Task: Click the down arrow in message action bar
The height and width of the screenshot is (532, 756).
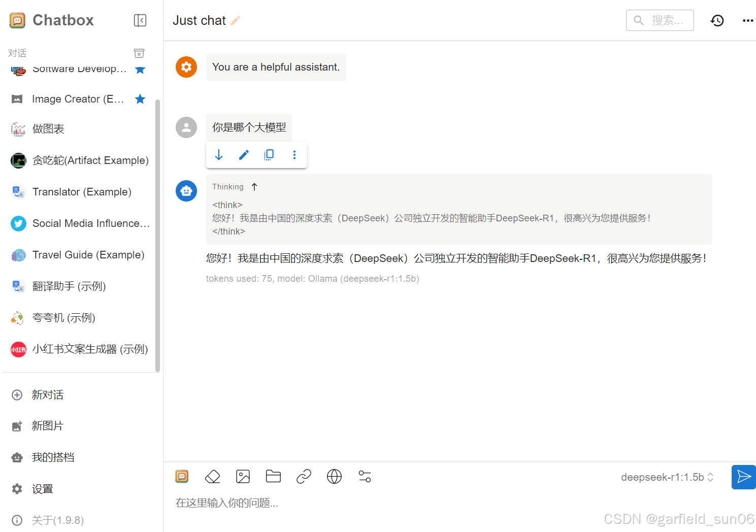Action: [x=219, y=155]
